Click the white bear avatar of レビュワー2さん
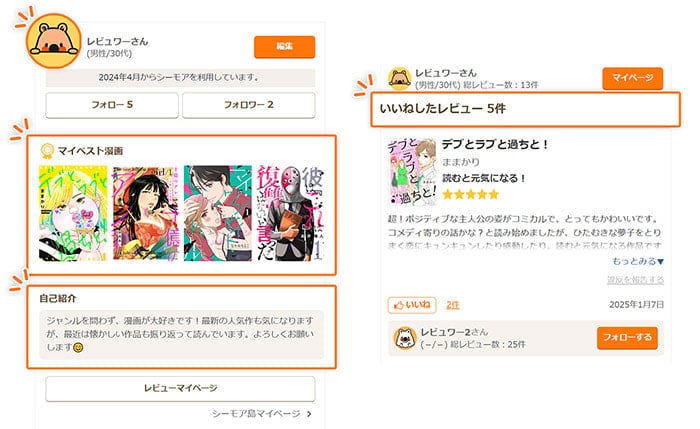The height and width of the screenshot is (429, 700). pyautogui.click(x=405, y=338)
